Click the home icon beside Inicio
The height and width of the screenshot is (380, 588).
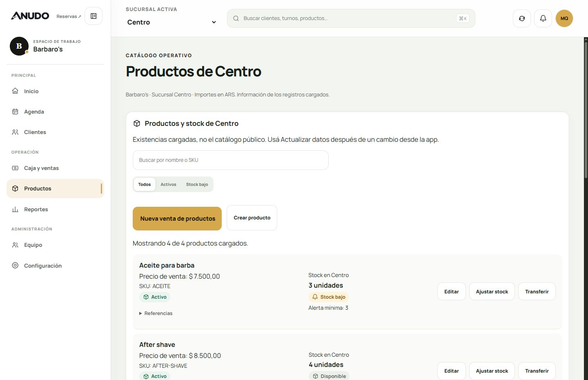[x=15, y=91]
